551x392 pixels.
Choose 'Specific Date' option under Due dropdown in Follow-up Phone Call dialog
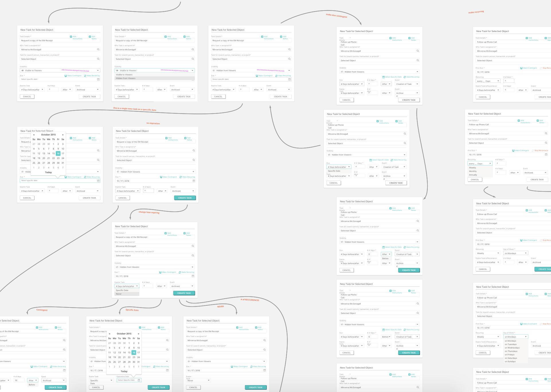[x=339, y=171]
